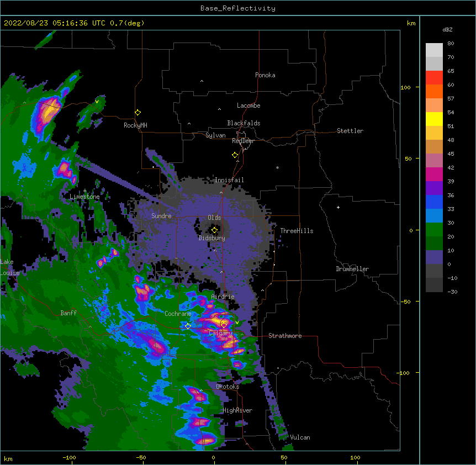Click the light grey 70-80 dBZ legend swatch
The image size is (476, 465).
pos(434,50)
